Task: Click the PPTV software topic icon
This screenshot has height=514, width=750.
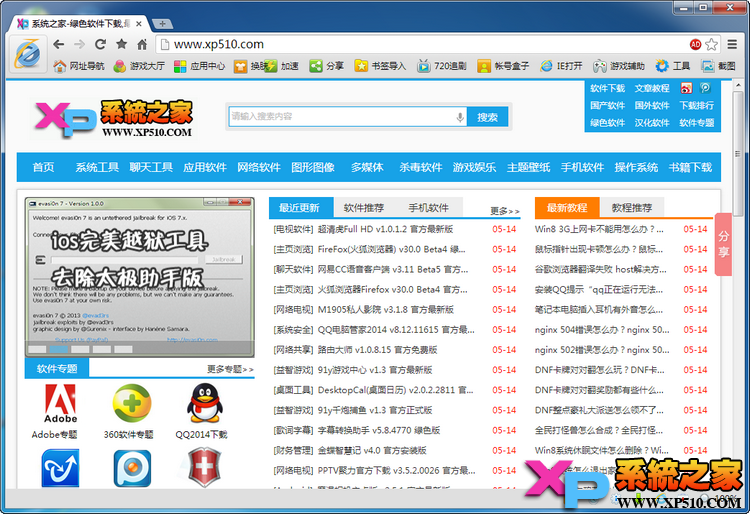Action: pyautogui.click(x=132, y=468)
